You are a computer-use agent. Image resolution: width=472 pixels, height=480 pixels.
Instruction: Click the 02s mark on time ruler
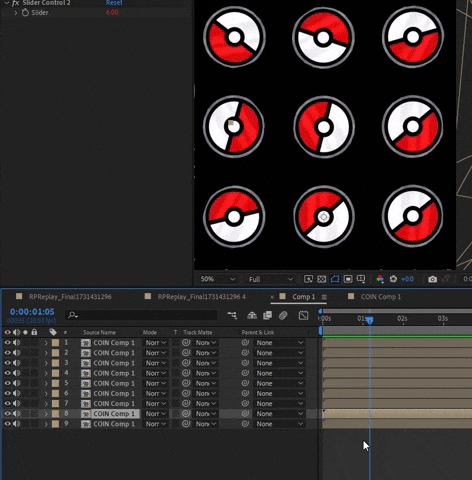pyautogui.click(x=402, y=319)
